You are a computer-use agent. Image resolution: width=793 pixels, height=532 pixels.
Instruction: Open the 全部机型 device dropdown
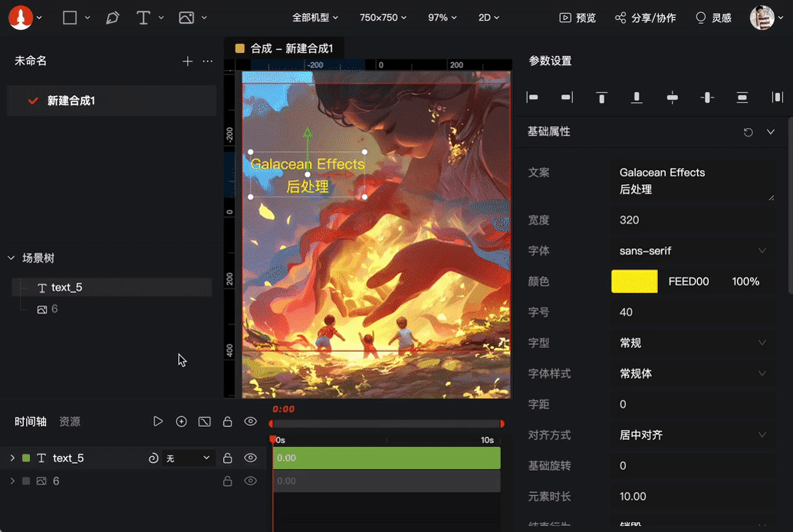tap(315, 18)
